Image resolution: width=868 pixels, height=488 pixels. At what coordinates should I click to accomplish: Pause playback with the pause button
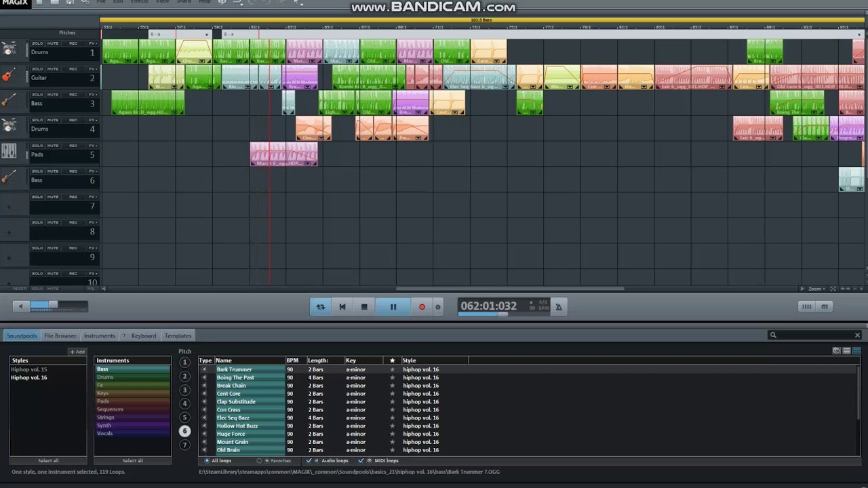pos(393,307)
